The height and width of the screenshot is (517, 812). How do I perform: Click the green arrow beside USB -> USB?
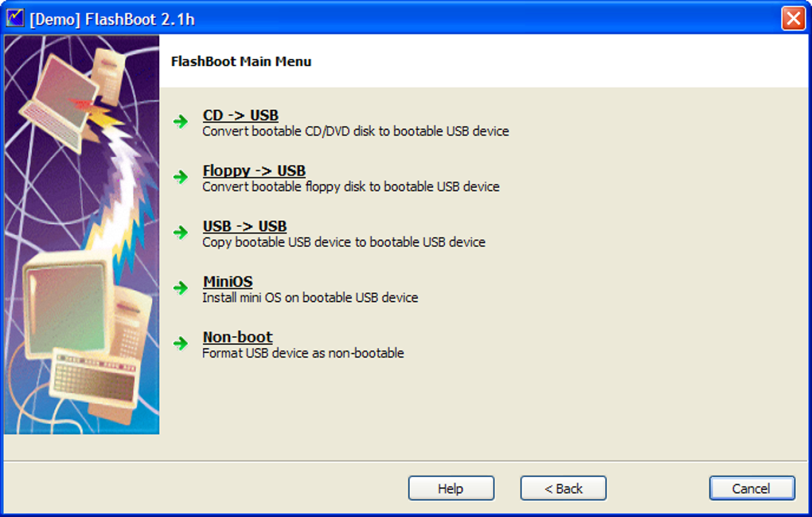[181, 233]
